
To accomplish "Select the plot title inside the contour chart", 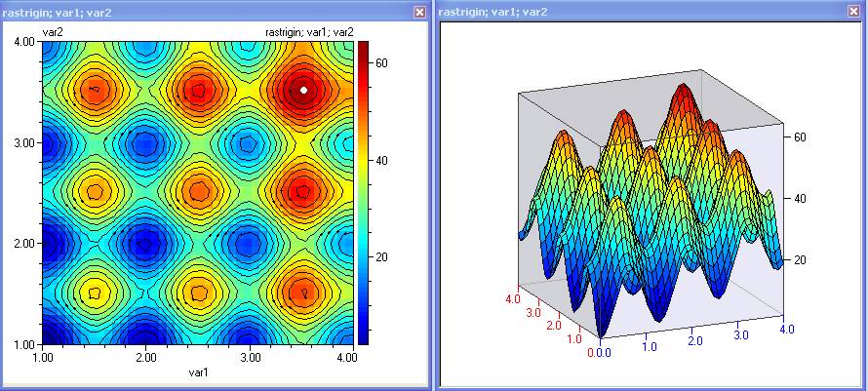I will tap(309, 32).
